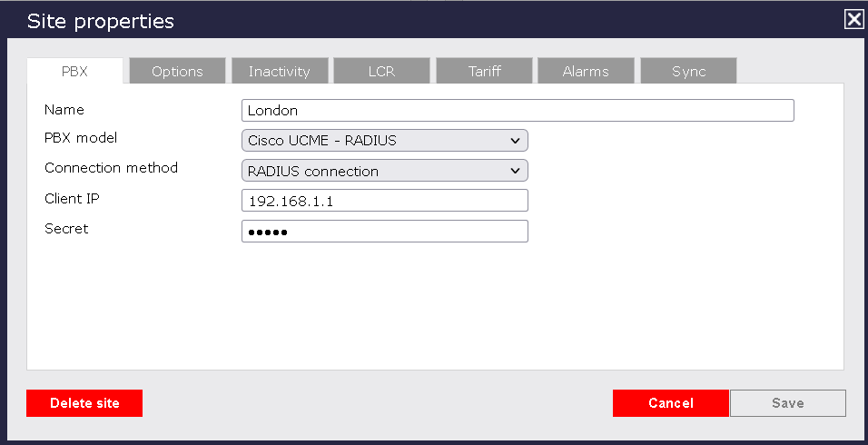Switch to the PBX tab
868x445 pixels.
[x=74, y=71]
